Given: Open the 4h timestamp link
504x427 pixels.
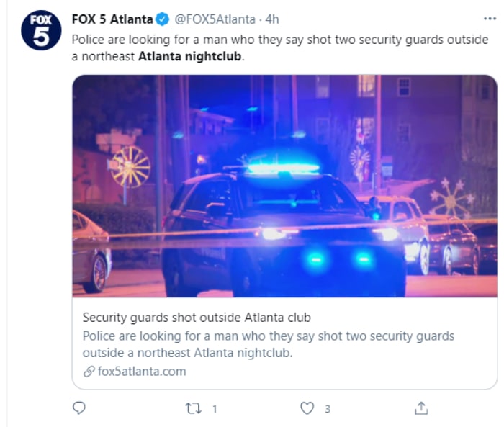Looking at the screenshot, I should 272,19.
